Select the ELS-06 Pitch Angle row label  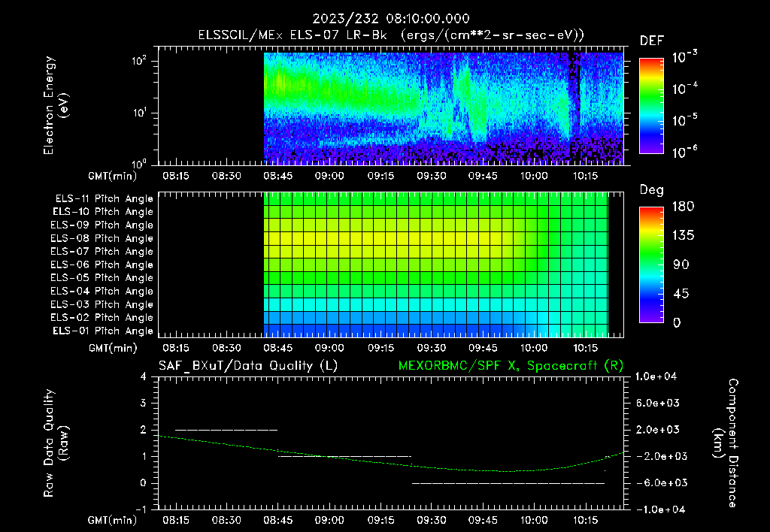pyautogui.click(x=102, y=264)
